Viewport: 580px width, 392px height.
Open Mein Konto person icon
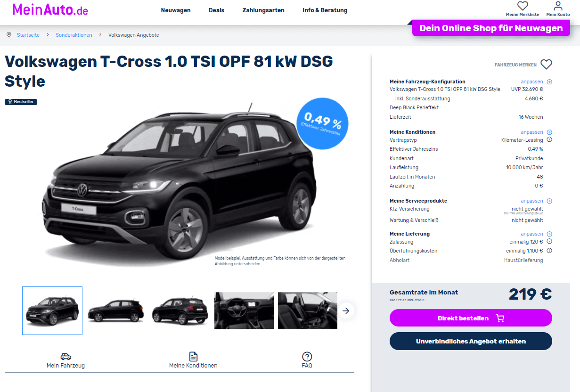point(558,6)
